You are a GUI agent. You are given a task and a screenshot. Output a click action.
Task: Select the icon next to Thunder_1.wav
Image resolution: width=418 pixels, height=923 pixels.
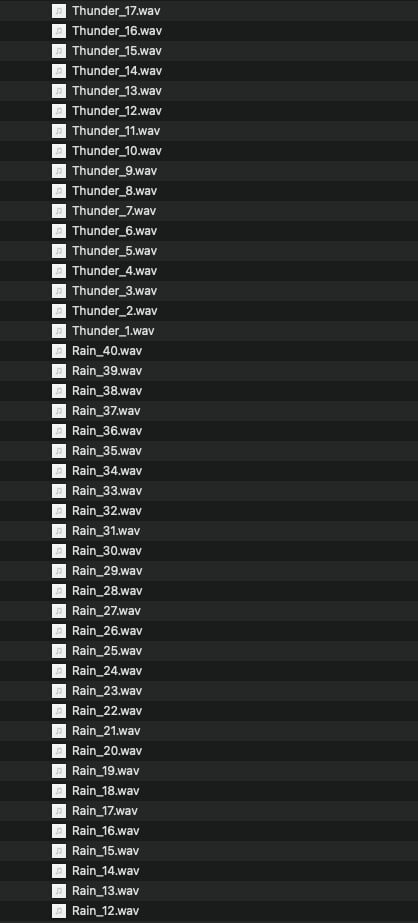(x=59, y=331)
